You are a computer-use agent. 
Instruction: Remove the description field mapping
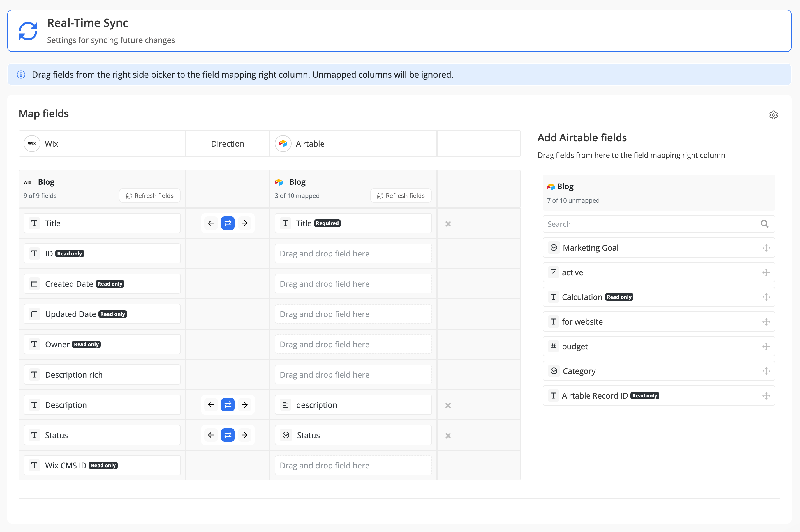click(x=448, y=405)
